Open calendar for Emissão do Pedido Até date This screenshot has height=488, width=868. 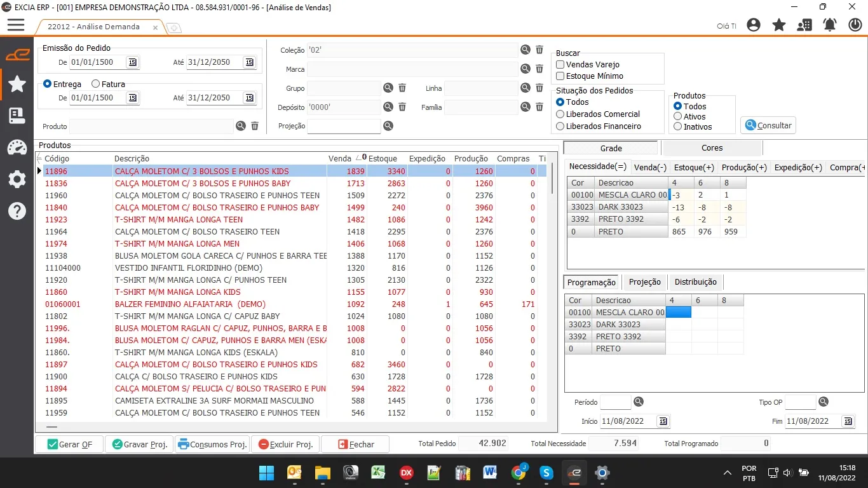tap(249, 62)
